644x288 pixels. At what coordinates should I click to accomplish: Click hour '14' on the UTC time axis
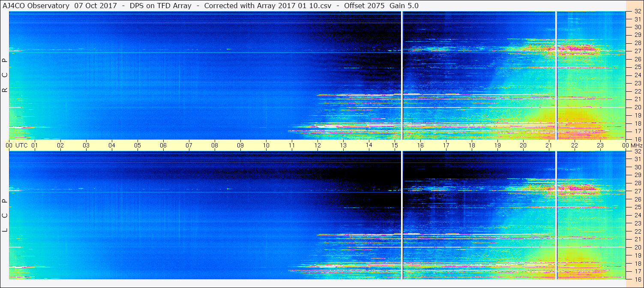click(369, 145)
